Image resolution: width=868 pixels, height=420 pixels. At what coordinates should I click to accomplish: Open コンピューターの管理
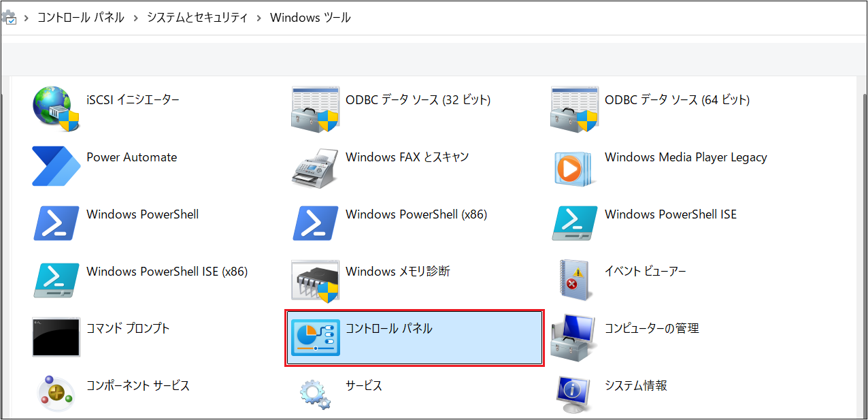[652, 328]
